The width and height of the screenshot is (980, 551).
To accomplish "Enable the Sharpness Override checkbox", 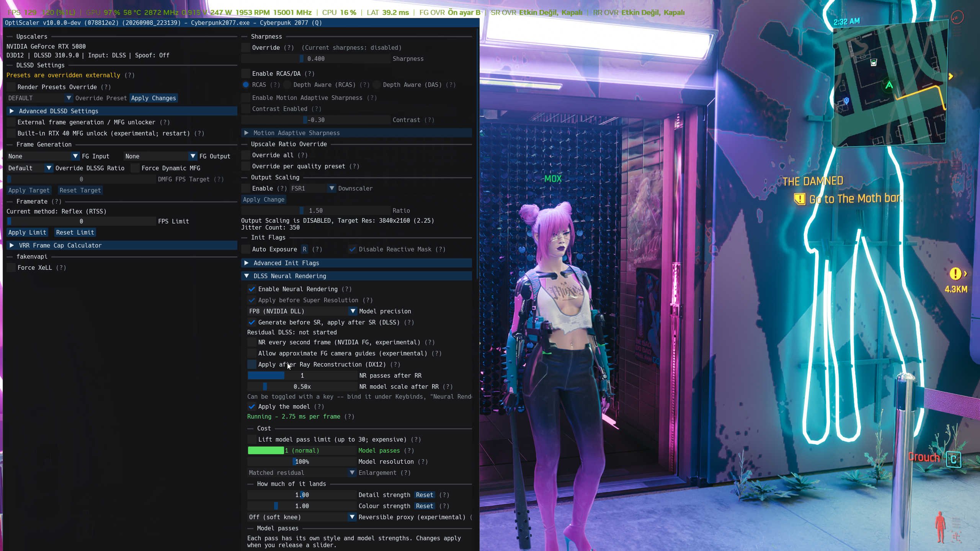I will 246,47.
